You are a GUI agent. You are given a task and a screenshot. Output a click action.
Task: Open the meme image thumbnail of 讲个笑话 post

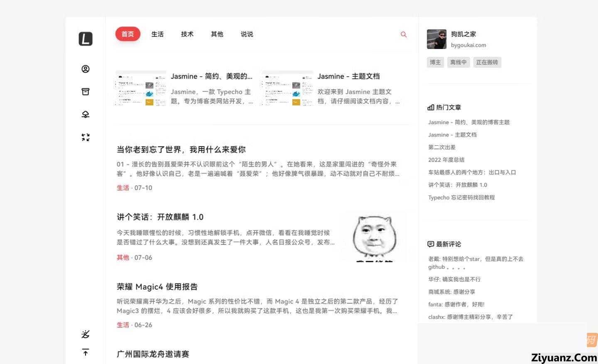coord(374,237)
